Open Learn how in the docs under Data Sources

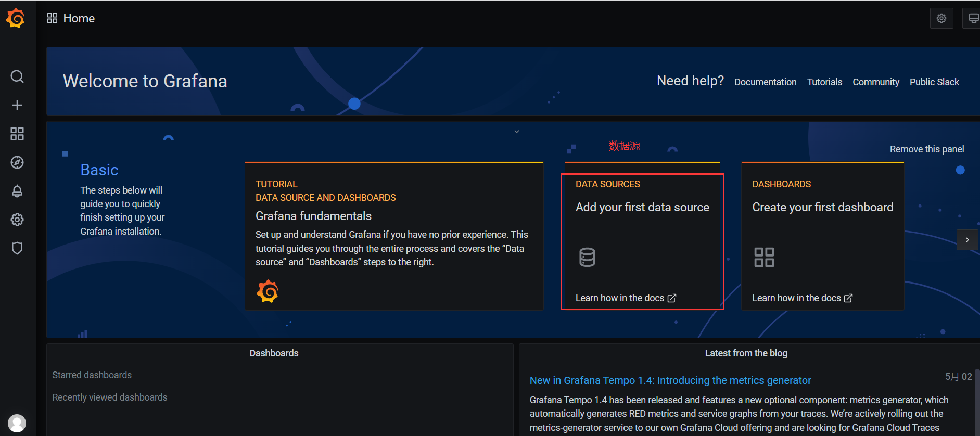[626, 298]
